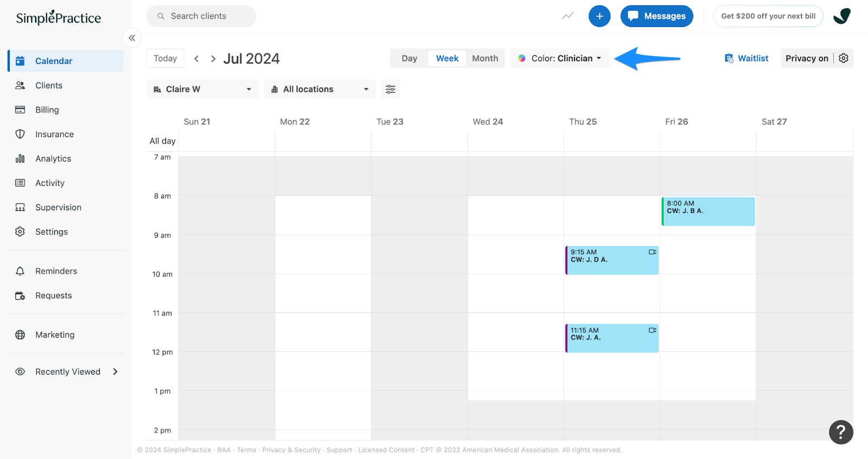
Task: Open the analytics trend line icon in header
Action: tap(567, 16)
